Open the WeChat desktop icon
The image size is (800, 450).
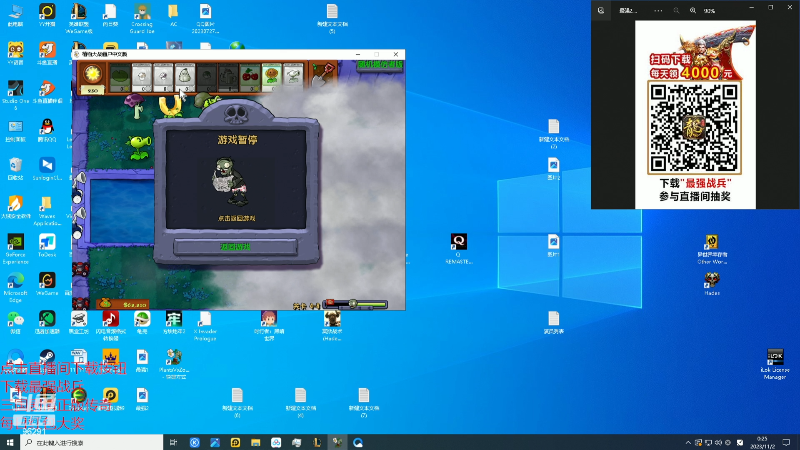[x=15, y=322]
